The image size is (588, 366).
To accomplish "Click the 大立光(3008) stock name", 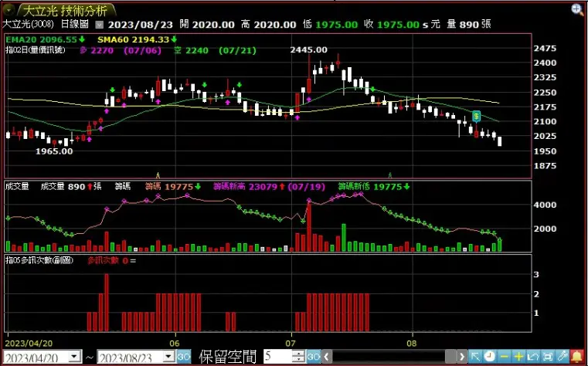I will coord(28,25).
